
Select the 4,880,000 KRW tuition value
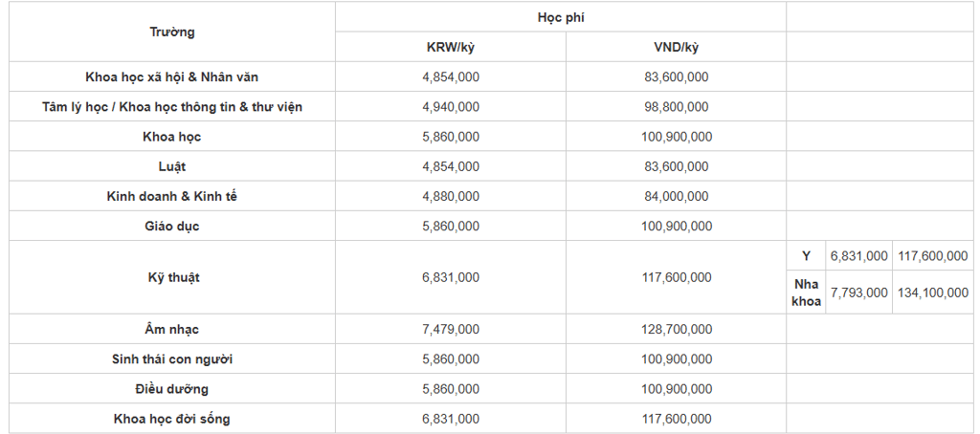451,196
